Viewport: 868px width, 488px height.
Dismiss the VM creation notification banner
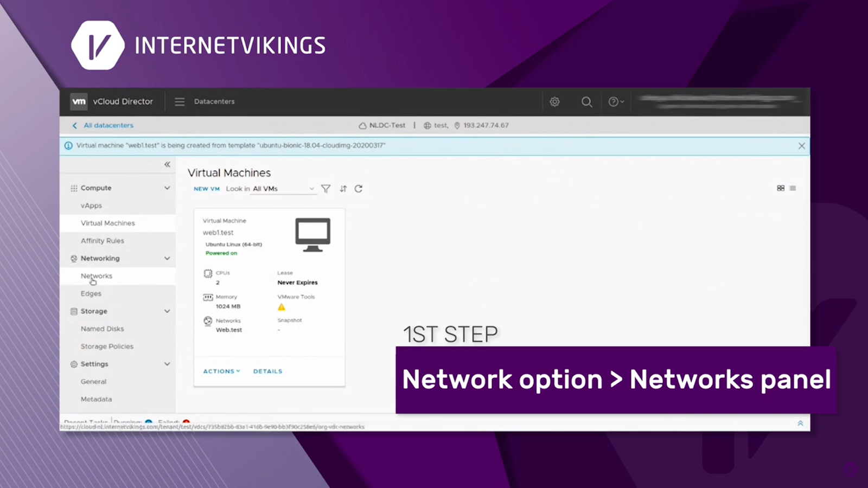tap(801, 146)
